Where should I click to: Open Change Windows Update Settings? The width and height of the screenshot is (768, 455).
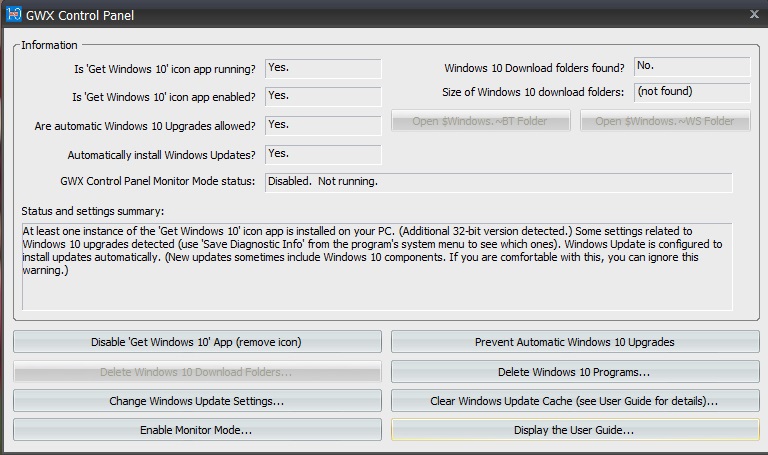tap(196, 401)
